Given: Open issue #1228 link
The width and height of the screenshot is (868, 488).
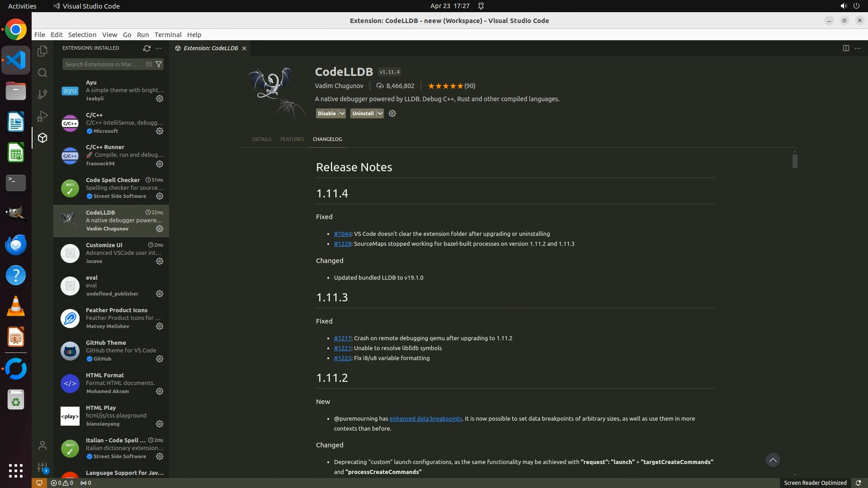Looking at the screenshot, I should pos(342,244).
